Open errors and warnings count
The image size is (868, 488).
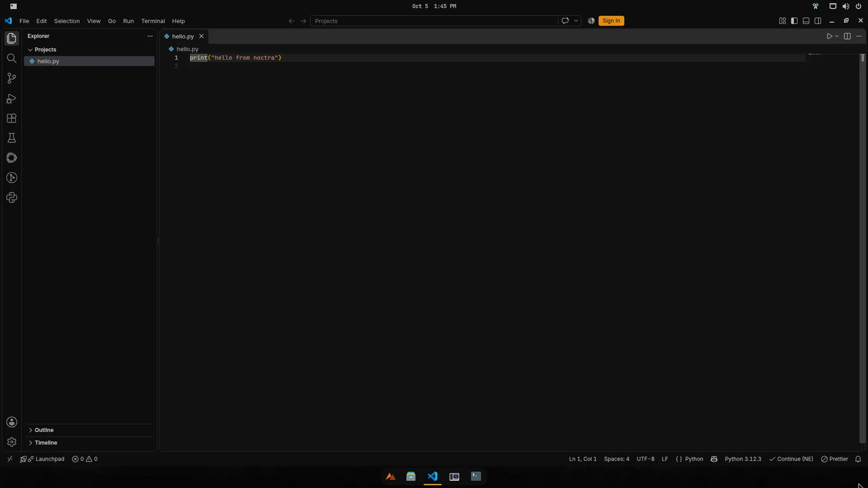(85, 459)
